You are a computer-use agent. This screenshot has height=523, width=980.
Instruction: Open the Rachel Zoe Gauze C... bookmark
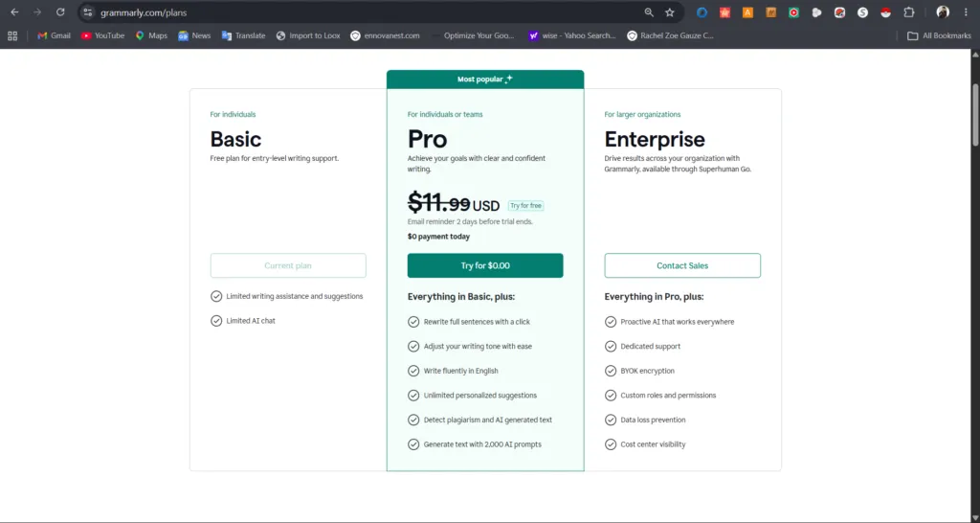[670, 35]
